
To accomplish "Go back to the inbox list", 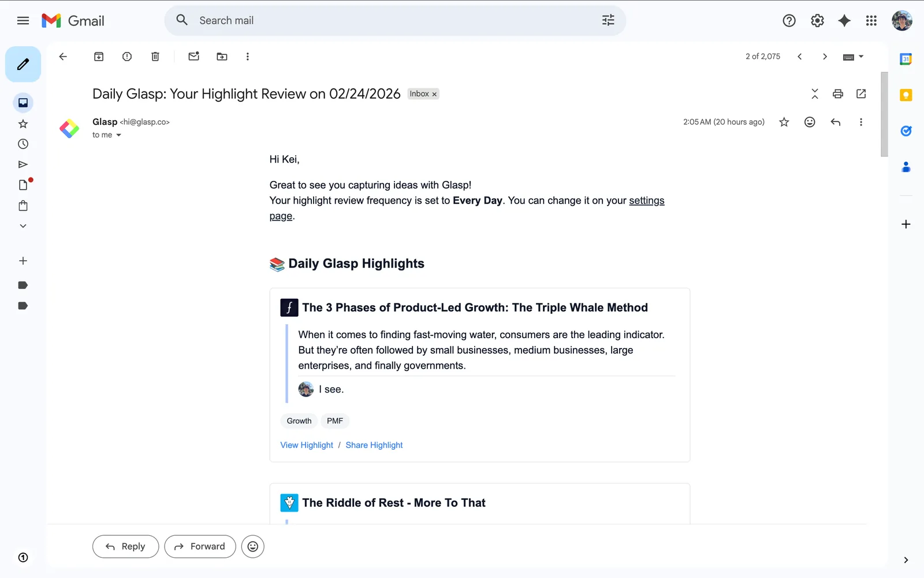I will click(63, 57).
